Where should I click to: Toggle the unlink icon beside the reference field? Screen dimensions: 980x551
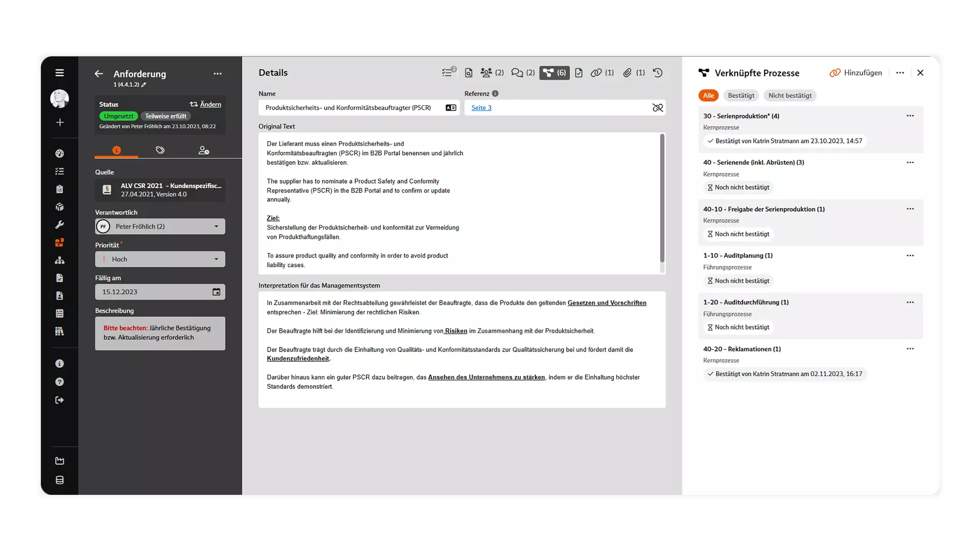[x=657, y=108]
